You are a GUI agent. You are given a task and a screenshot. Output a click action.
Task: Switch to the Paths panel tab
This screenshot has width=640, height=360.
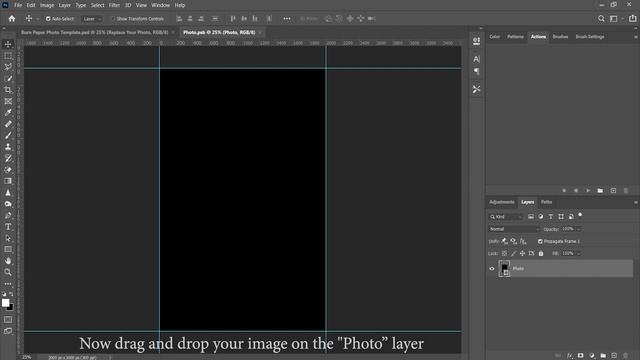pos(547,202)
